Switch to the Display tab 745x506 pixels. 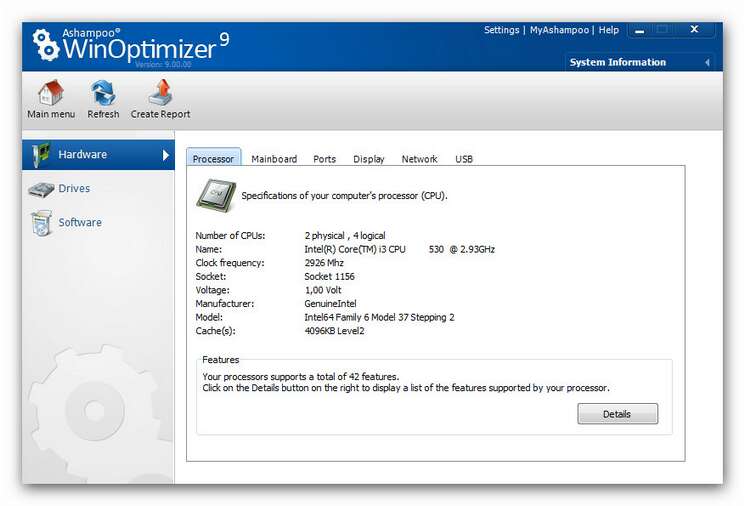(x=369, y=159)
